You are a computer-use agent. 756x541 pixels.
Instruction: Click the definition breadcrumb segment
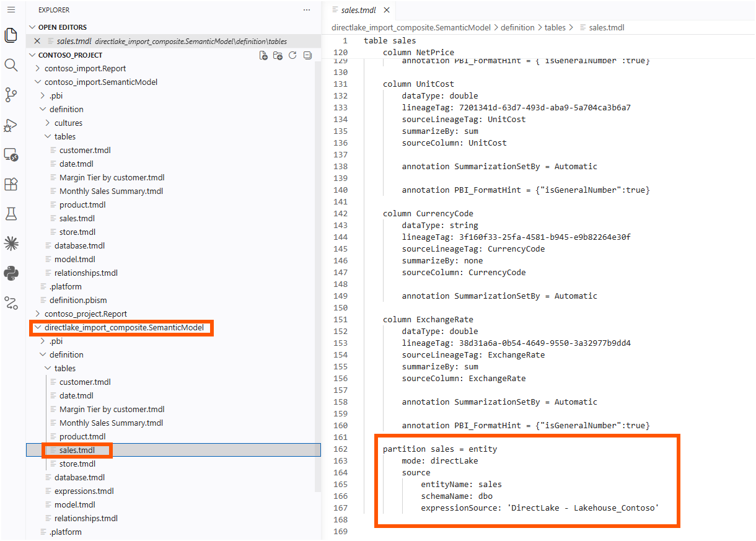(517, 27)
